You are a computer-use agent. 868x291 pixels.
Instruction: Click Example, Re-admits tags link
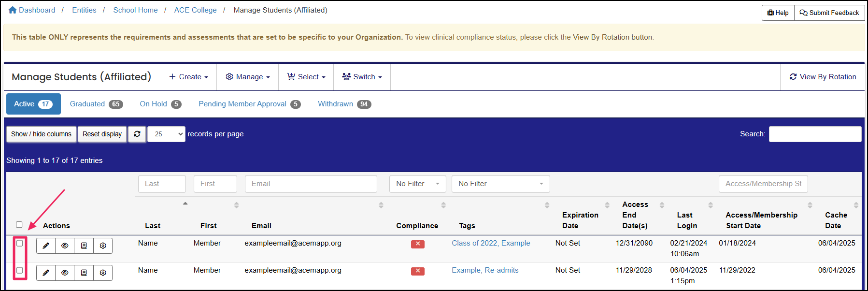(485, 270)
